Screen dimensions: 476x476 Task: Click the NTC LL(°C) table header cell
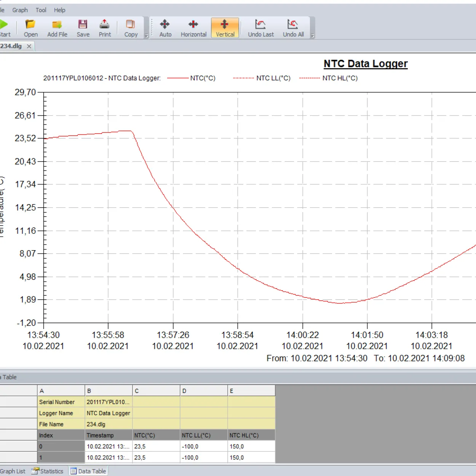point(204,435)
